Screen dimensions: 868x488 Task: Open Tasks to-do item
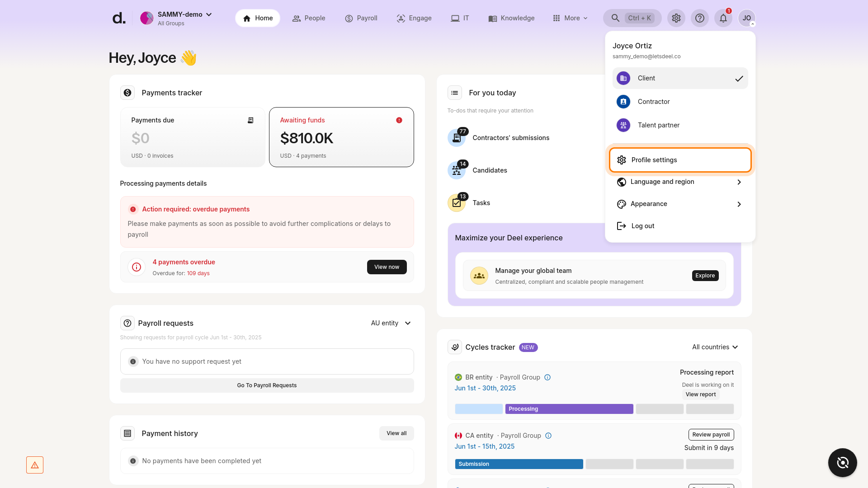481,203
